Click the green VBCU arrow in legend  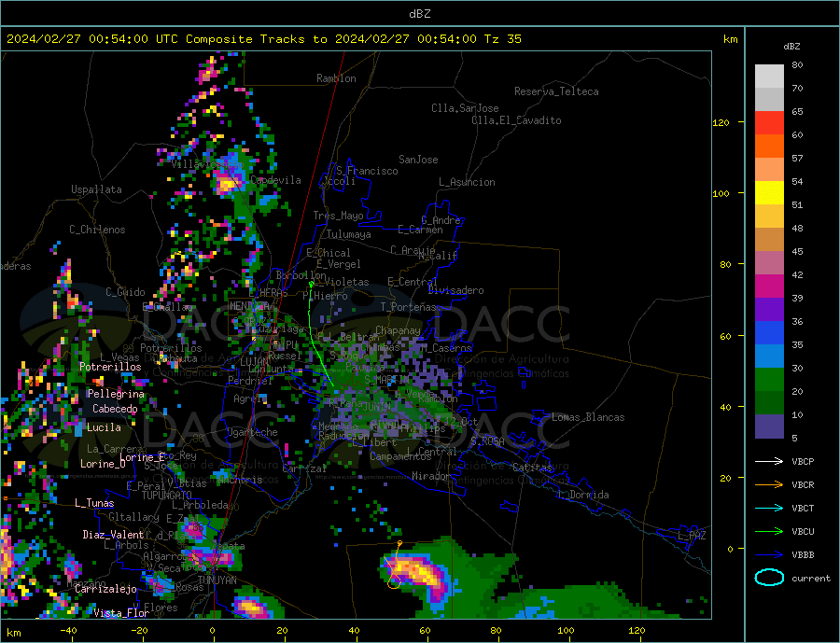pos(769,532)
